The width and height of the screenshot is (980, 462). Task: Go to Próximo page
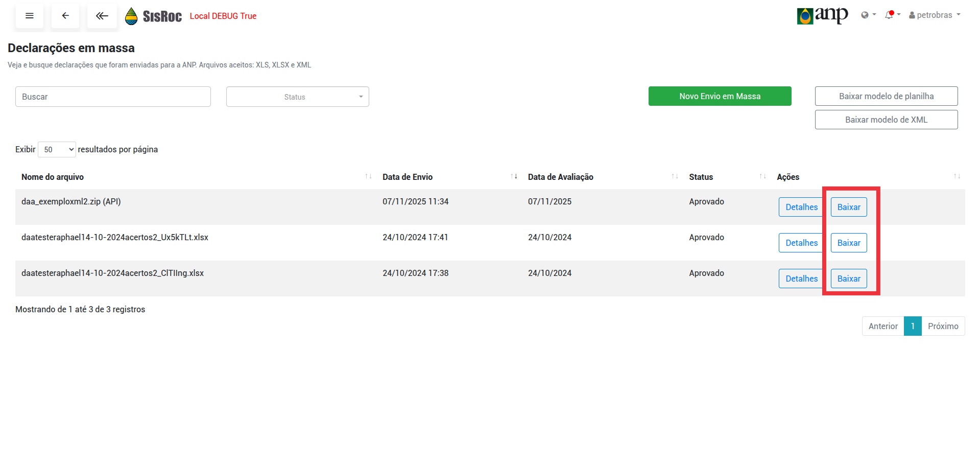[x=943, y=326]
